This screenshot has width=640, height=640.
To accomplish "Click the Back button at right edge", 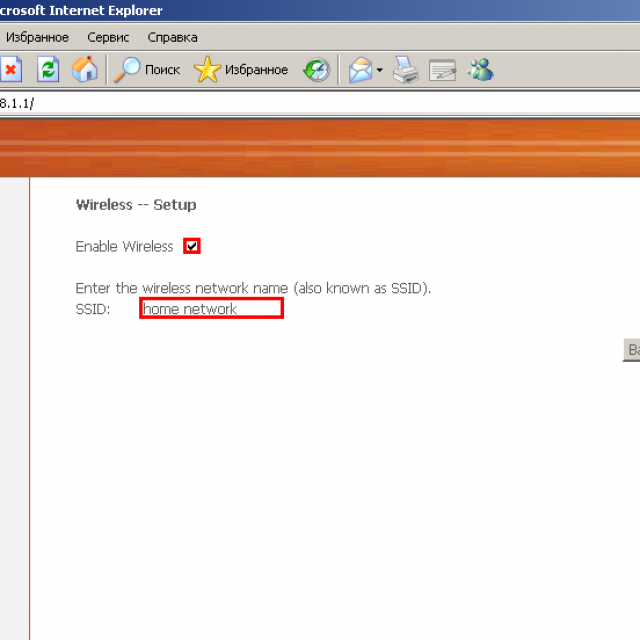I will coord(631,350).
